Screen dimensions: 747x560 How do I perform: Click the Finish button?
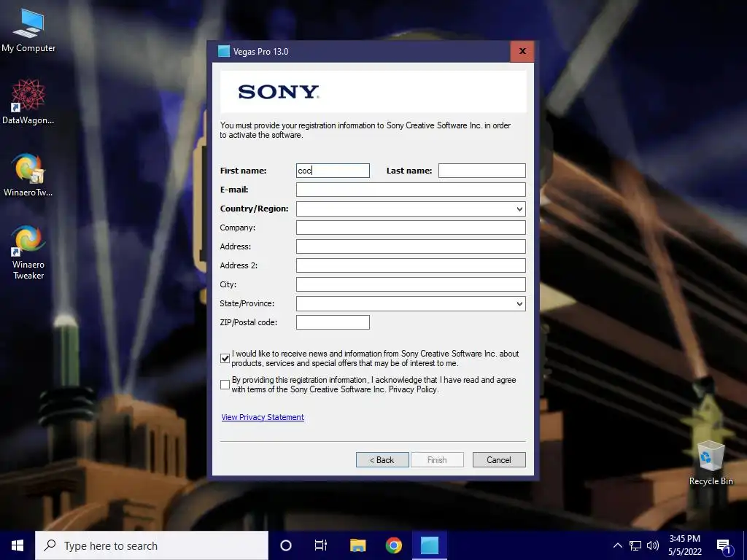437,459
